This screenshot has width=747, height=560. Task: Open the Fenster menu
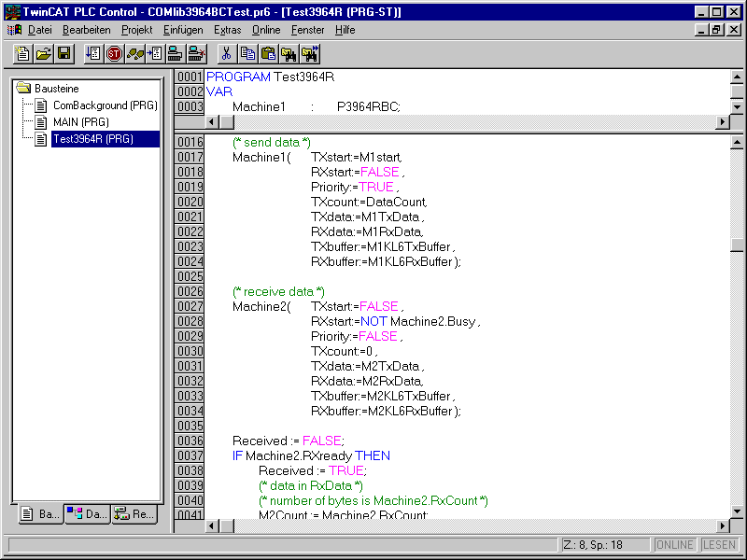coord(308,30)
